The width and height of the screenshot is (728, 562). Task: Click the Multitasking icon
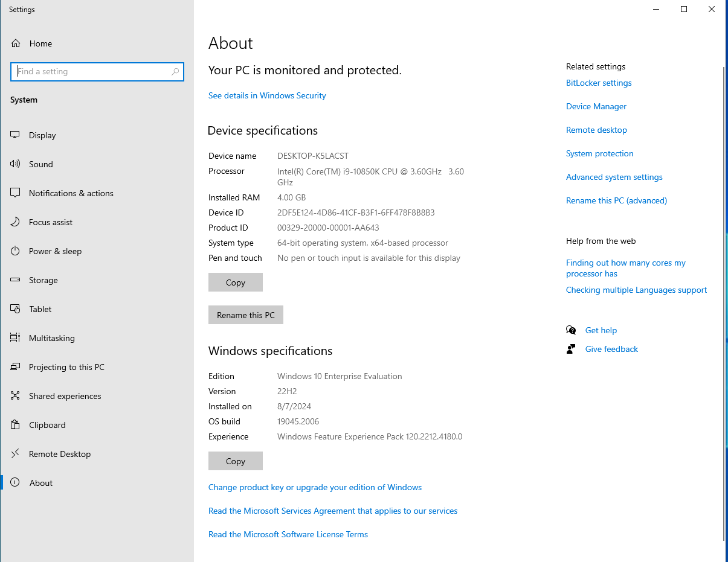16,338
